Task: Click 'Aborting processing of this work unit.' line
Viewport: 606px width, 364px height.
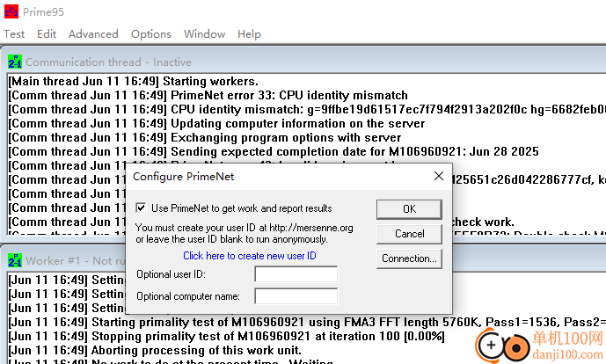Action: coord(155,350)
